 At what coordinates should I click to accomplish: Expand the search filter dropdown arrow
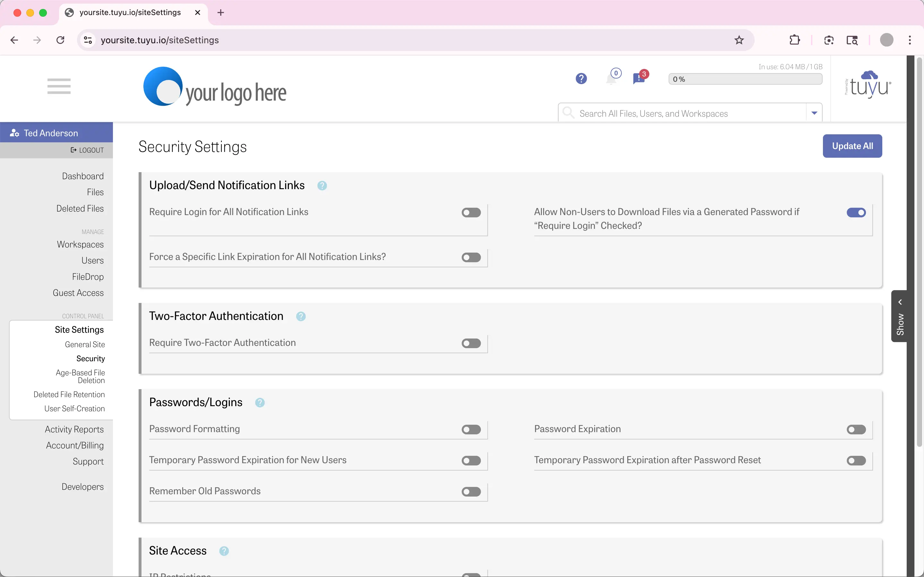[814, 113]
